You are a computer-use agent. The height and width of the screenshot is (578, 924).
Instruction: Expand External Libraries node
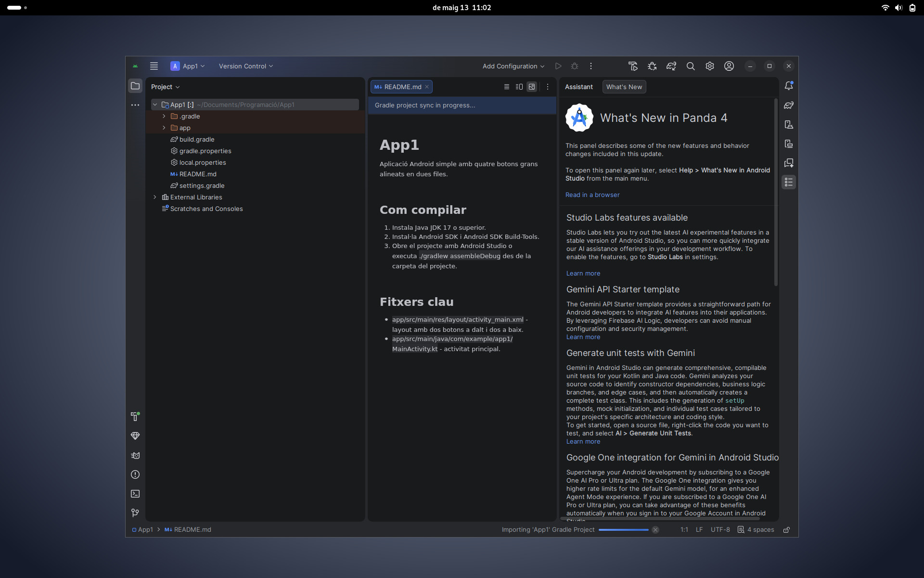pos(155,197)
